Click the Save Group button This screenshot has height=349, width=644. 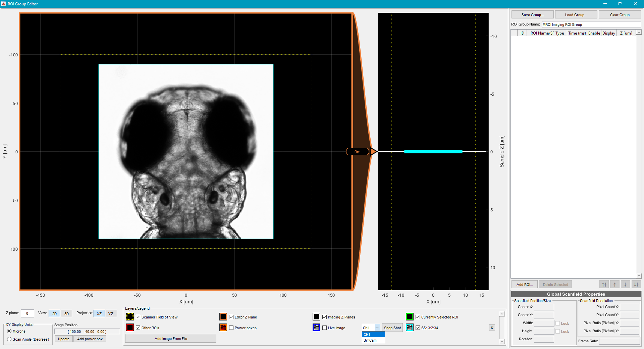(532, 14)
